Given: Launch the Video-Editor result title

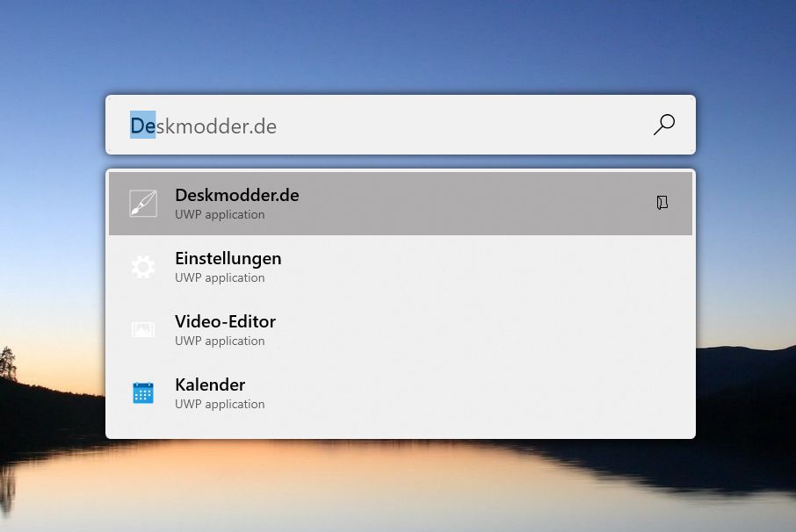Looking at the screenshot, I should point(226,321).
